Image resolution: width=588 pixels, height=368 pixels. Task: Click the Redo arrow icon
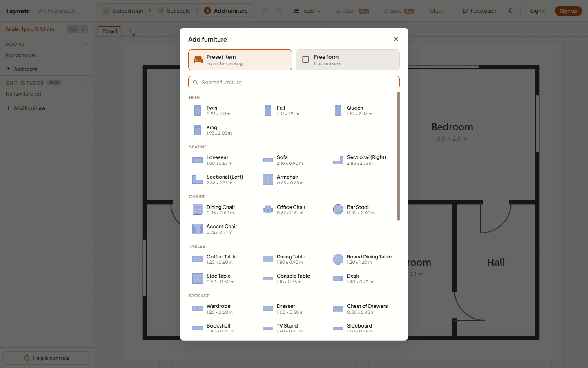[279, 11]
